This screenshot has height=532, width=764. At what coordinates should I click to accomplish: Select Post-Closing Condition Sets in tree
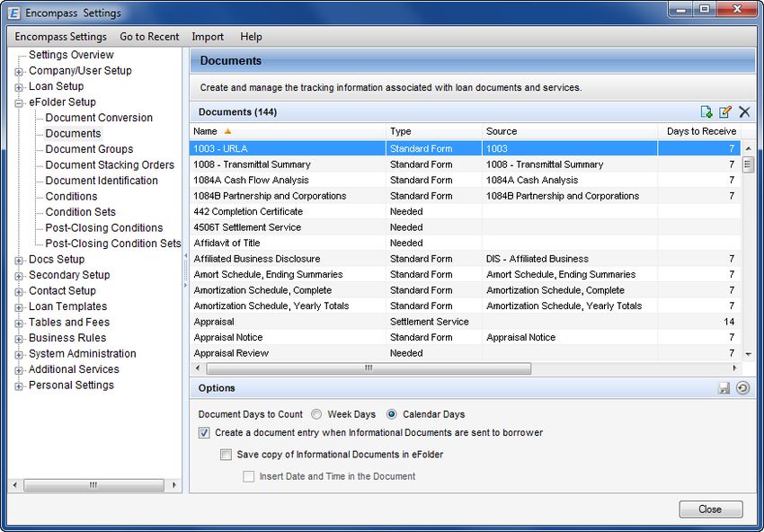click(x=113, y=244)
